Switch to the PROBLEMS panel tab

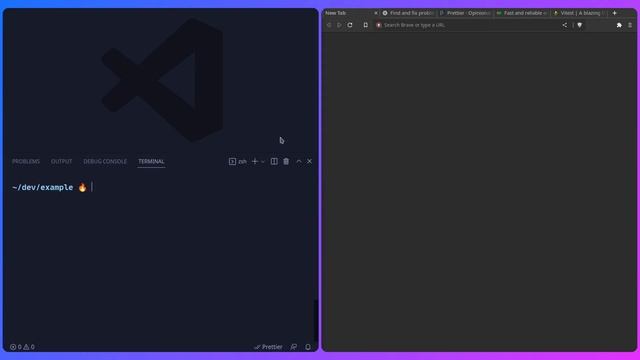[x=26, y=162]
